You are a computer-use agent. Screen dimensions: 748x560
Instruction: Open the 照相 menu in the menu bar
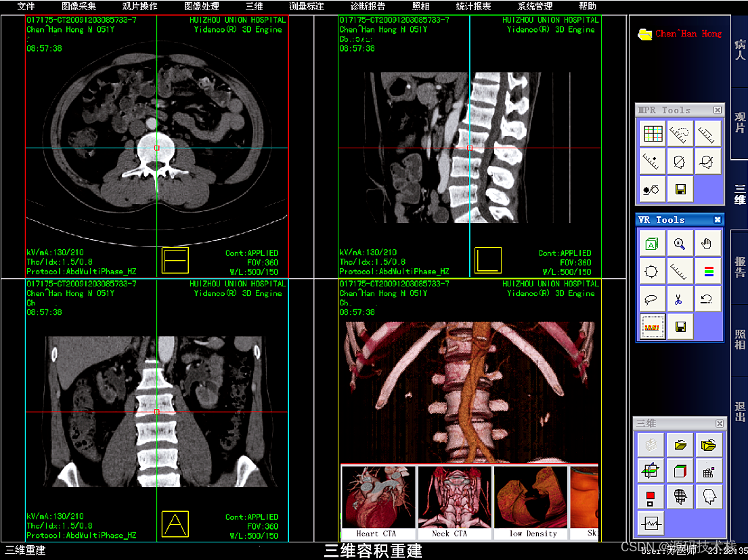[x=421, y=6]
